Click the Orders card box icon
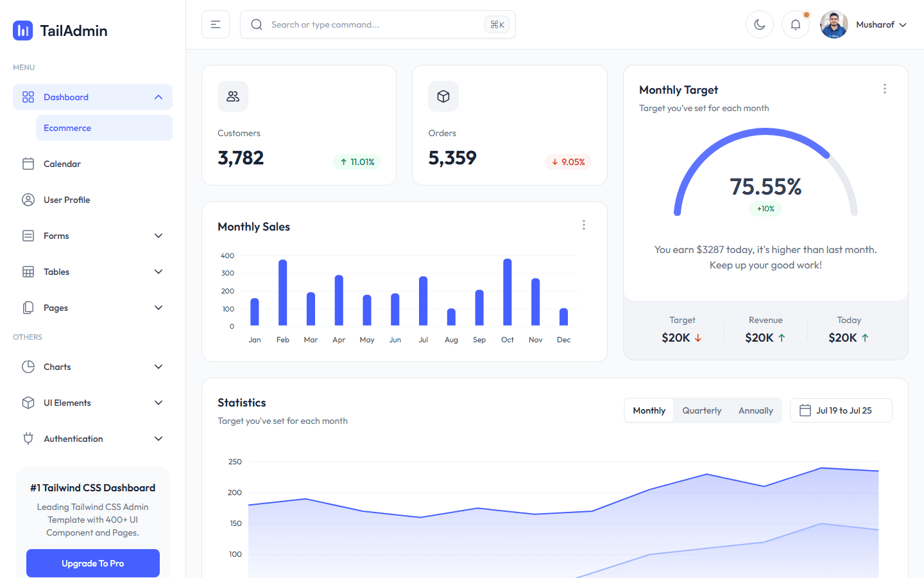 (x=443, y=96)
